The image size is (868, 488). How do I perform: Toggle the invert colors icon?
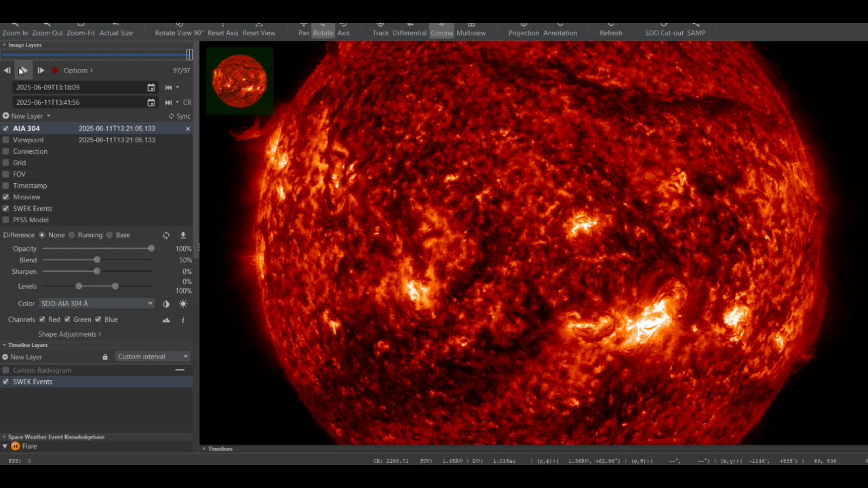click(166, 304)
